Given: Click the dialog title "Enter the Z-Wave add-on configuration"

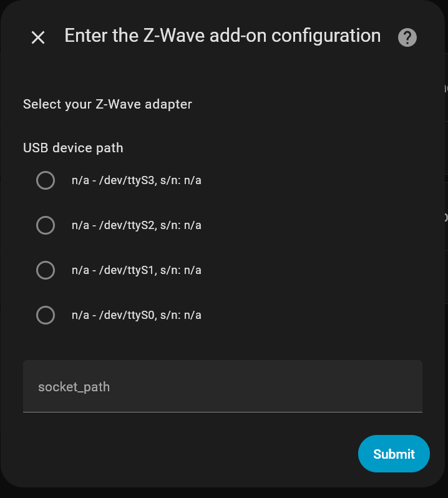Looking at the screenshot, I should 222,36.
